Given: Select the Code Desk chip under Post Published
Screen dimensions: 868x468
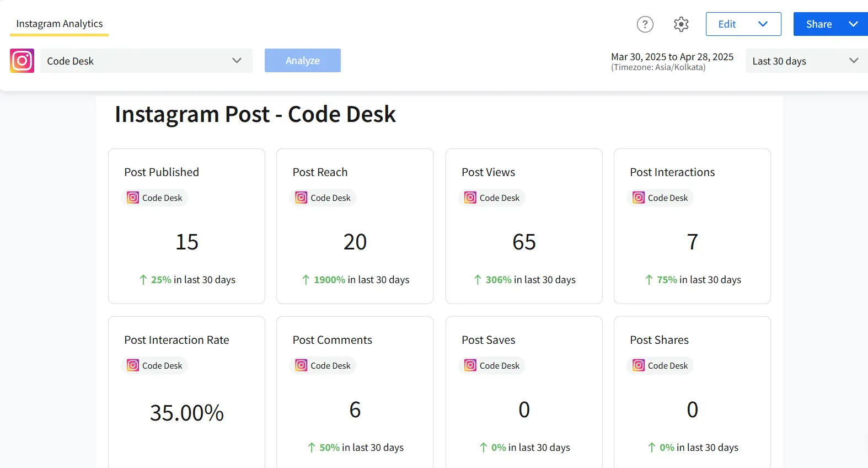Looking at the screenshot, I should (x=154, y=198).
